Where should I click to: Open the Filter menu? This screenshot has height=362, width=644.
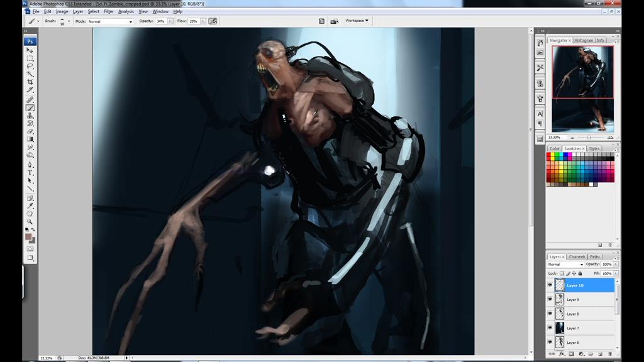pos(108,11)
